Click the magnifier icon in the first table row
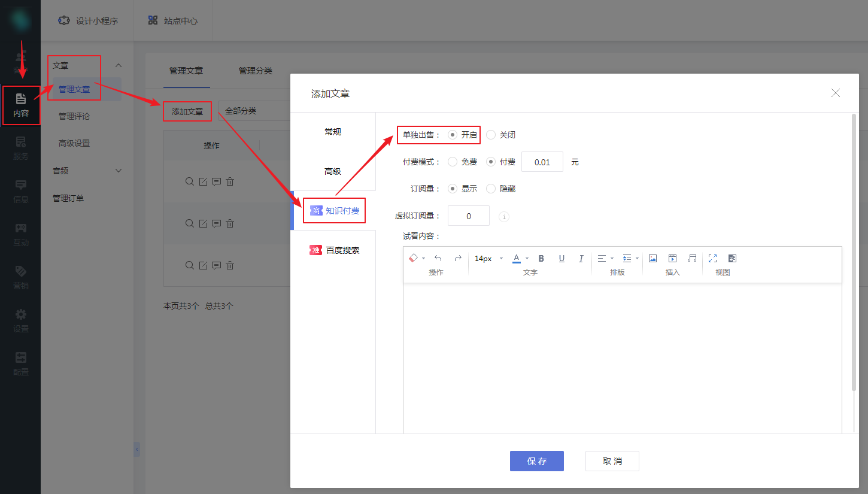Screen dimensions: 868x494 (x=189, y=181)
